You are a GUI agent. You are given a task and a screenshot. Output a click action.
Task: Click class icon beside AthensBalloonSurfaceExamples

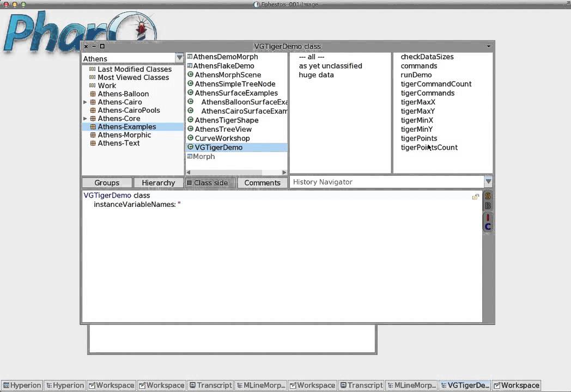pyautogui.click(x=190, y=102)
